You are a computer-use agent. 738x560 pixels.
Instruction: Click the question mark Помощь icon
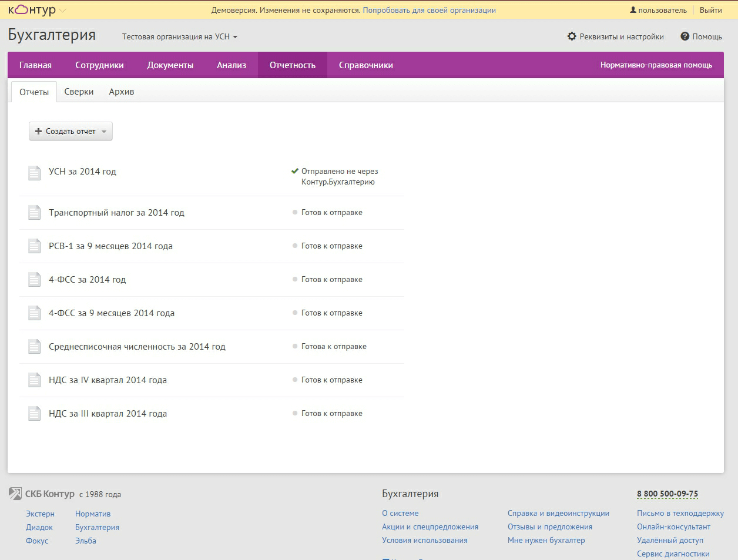(685, 36)
